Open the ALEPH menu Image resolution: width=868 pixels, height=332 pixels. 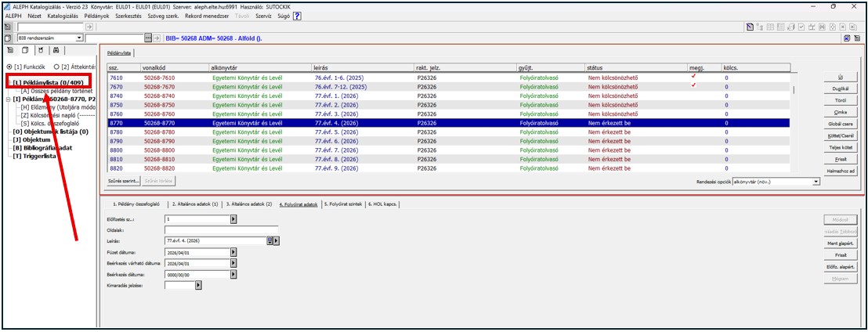[13, 16]
